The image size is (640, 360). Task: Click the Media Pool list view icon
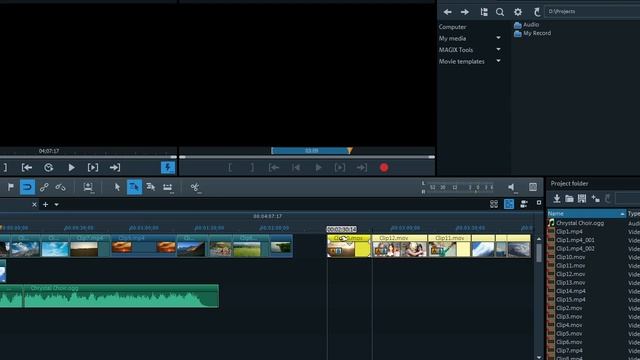point(484,12)
